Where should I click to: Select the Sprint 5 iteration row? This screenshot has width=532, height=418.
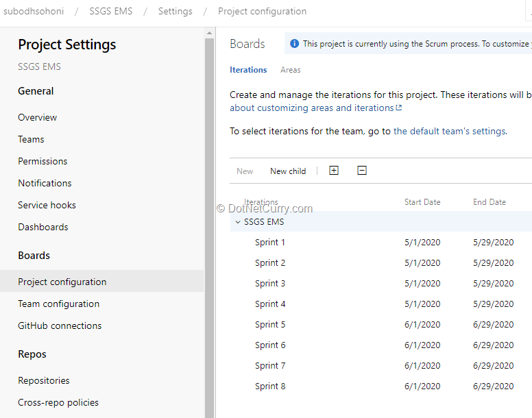pos(381,324)
